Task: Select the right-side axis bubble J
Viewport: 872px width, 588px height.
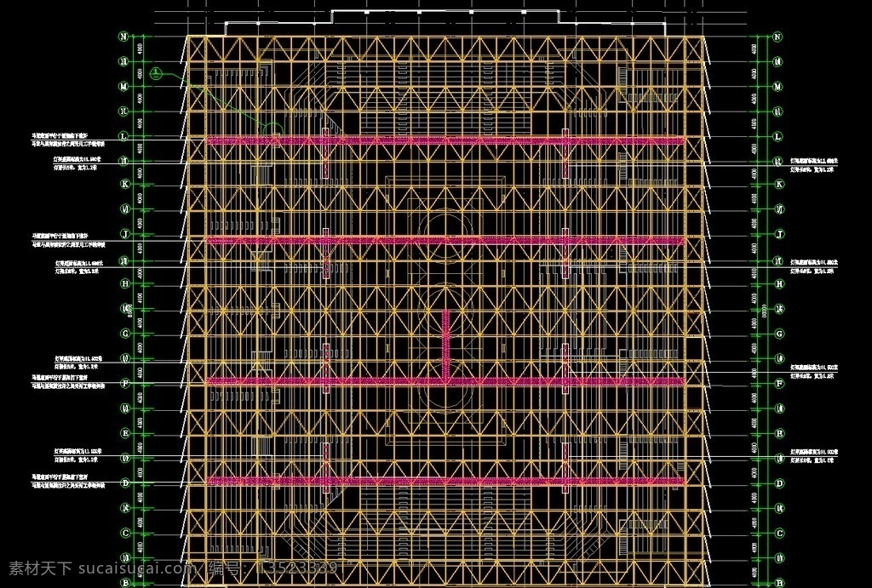Action: point(779,234)
